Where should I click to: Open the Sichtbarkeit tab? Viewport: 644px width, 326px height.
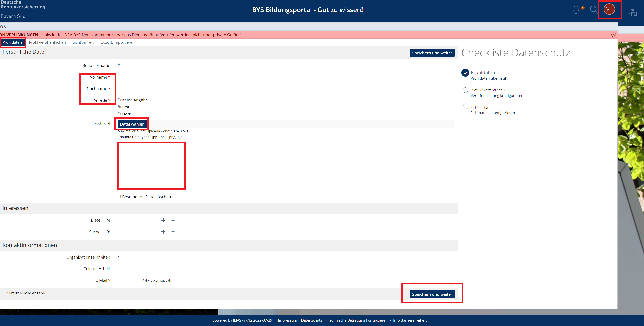pyautogui.click(x=83, y=42)
